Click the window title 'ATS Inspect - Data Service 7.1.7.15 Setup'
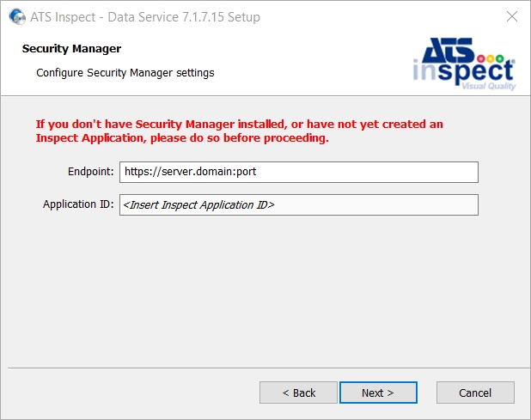The image size is (531, 420). (145, 17)
